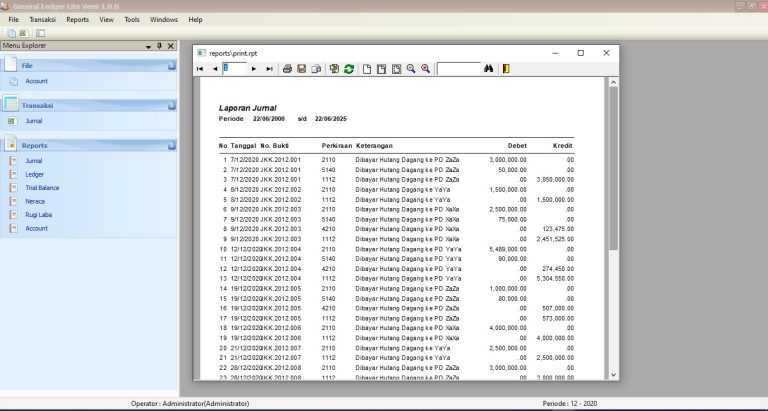
Task: Click the green refresh icon in report toolbar
Action: [348, 69]
